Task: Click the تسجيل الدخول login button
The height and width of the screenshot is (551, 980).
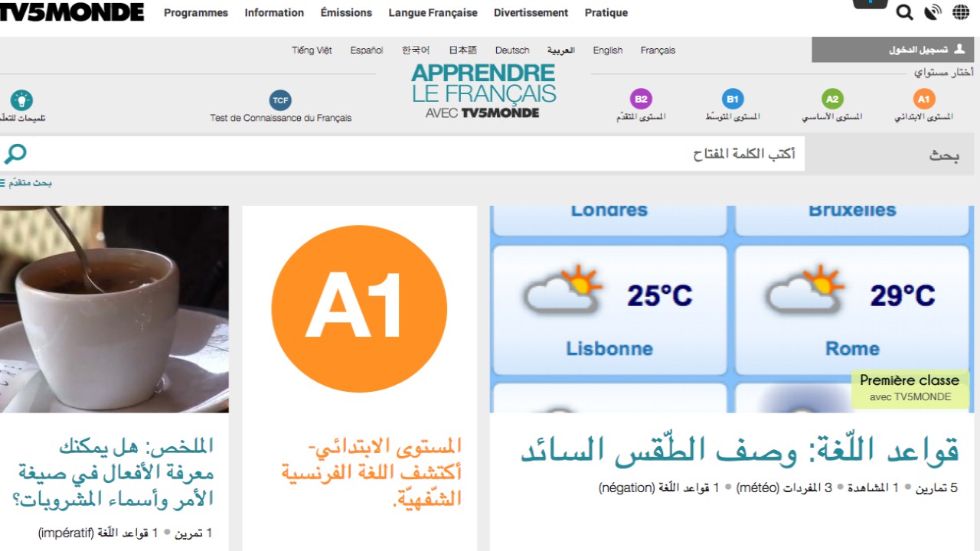Action: 893,50
